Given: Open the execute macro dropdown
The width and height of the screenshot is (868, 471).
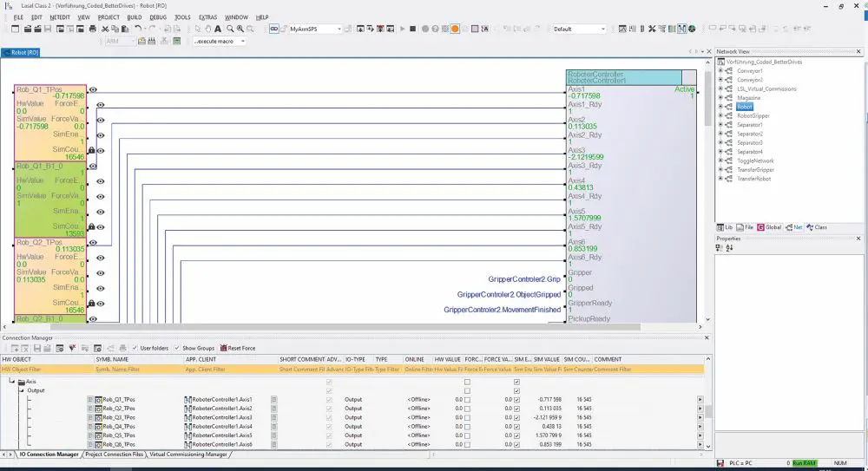Looking at the screenshot, I should [242, 42].
